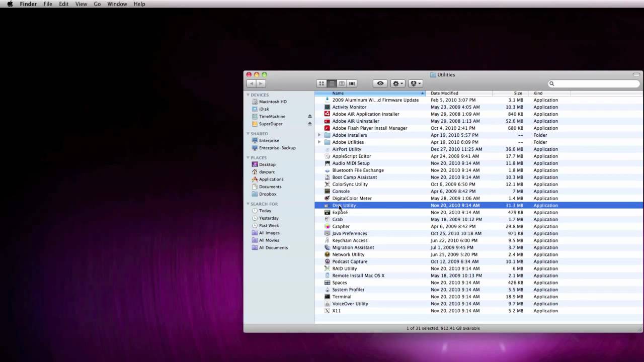The image size is (644, 362).
Task: Collapse the DEVICES sidebar section
Action: [x=248, y=95]
